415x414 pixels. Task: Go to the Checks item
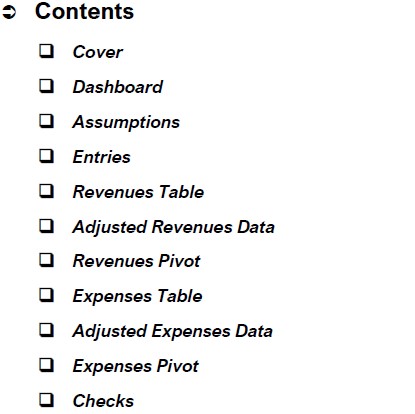[103, 401]
